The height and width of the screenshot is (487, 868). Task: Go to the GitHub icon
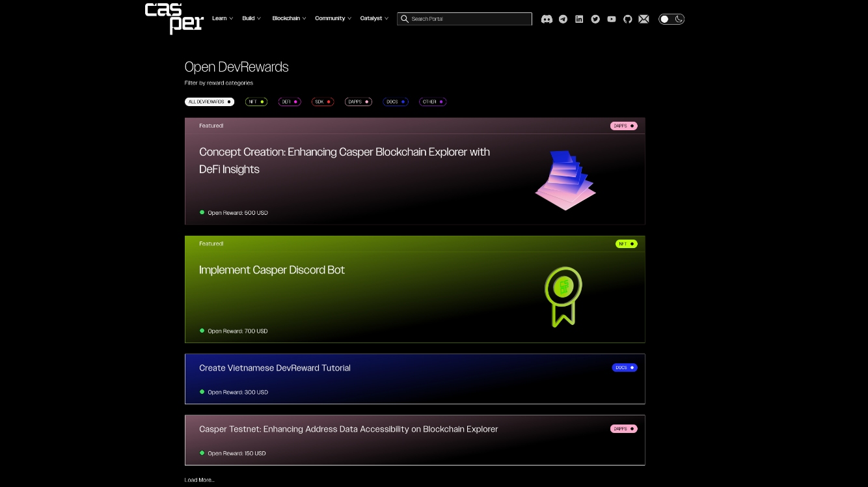point(628,19)
